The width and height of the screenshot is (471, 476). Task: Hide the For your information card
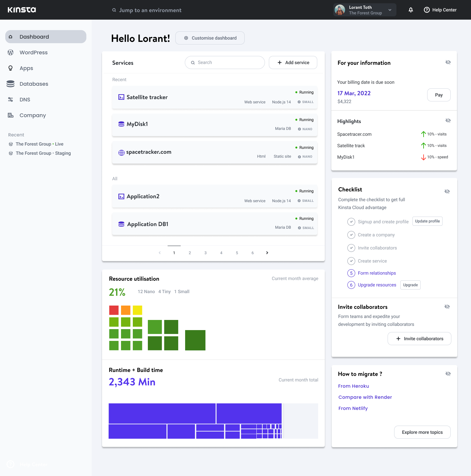448,62
